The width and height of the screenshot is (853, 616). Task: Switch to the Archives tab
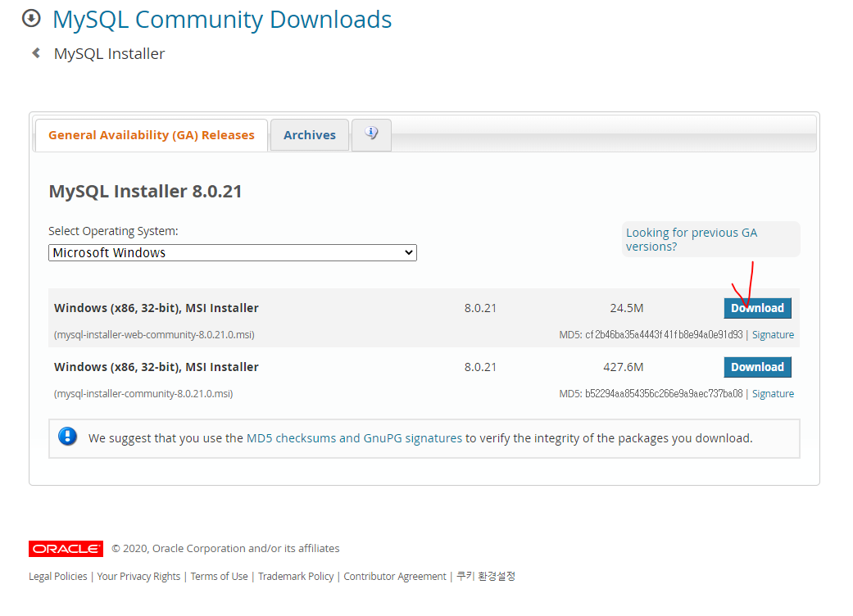tap(310, 135)
